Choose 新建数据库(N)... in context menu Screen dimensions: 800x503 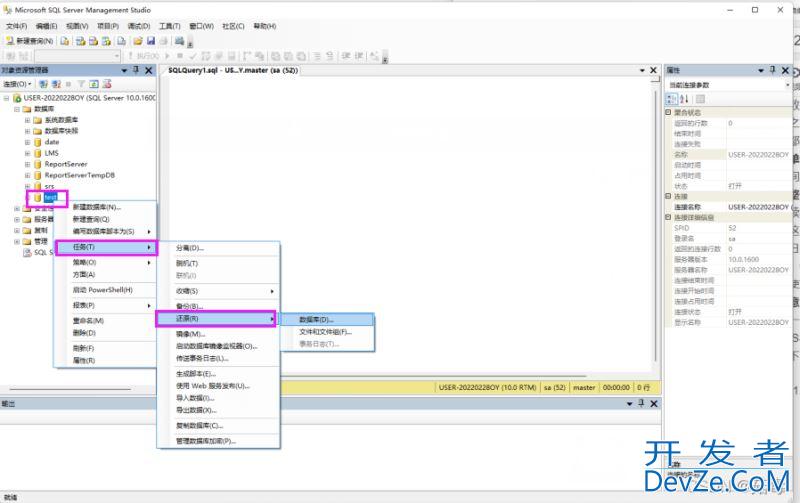click(x=106, y=207)
